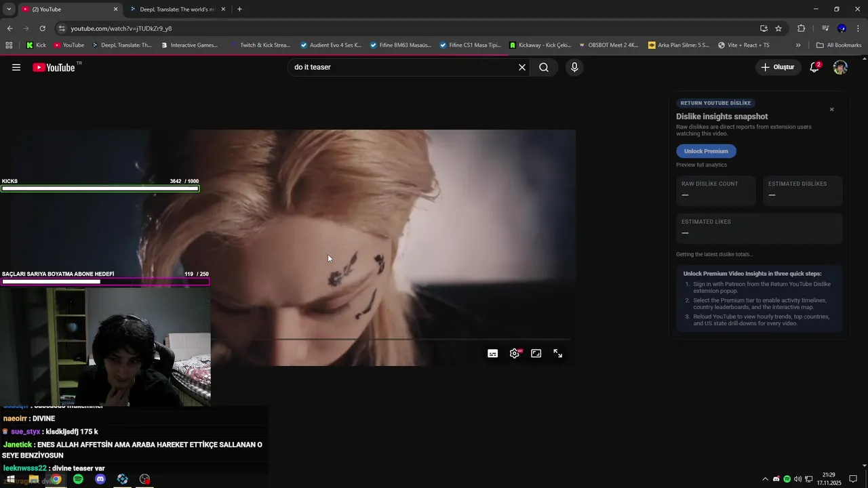The image size is (868, 488).
Task: Open the apps grid in bookmarks bar
Action: 9,45
